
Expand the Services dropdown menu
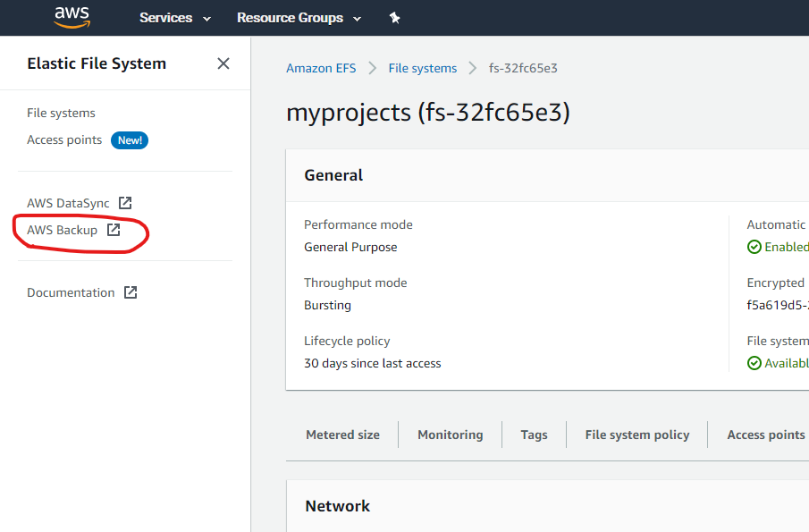point(175,18)
